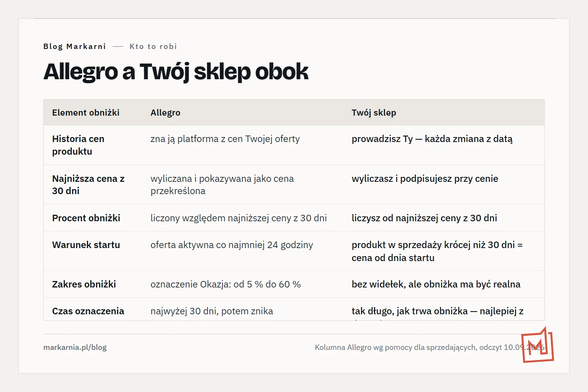588x392 pixels.
Task: Click the heading "Allegro a Twój sklep obok"
Action: (x=176, y=72)
